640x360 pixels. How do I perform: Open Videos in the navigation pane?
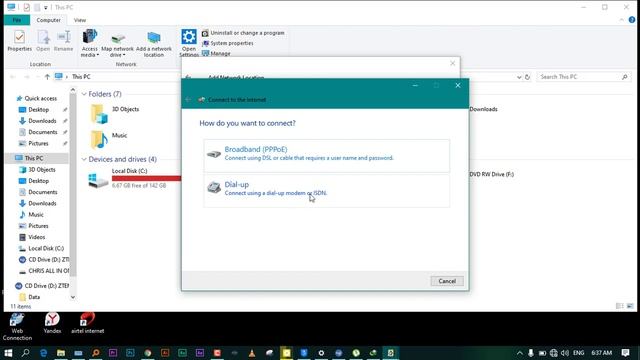click(36, 237)
